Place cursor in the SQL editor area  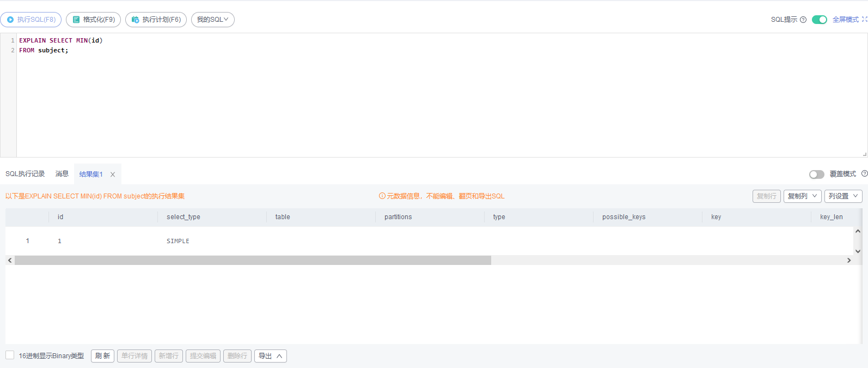(442, 95)
